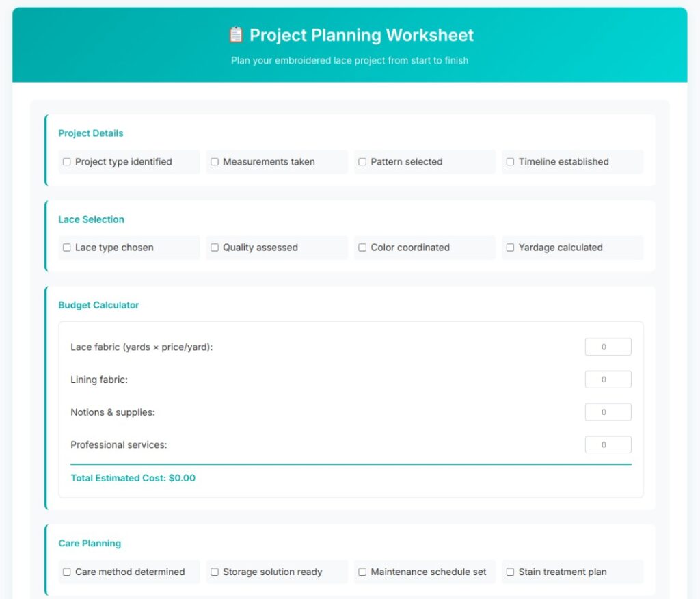Image resolution: width=700 pixels, height=599 pixels.
Task: Focus the Lace fabric cost input field
Action: pos(608,347)
